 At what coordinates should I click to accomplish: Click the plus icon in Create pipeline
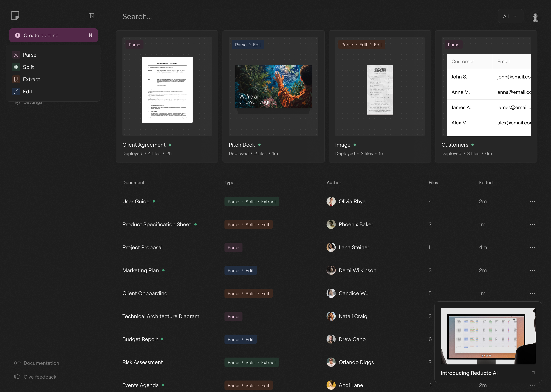point(18,35)
